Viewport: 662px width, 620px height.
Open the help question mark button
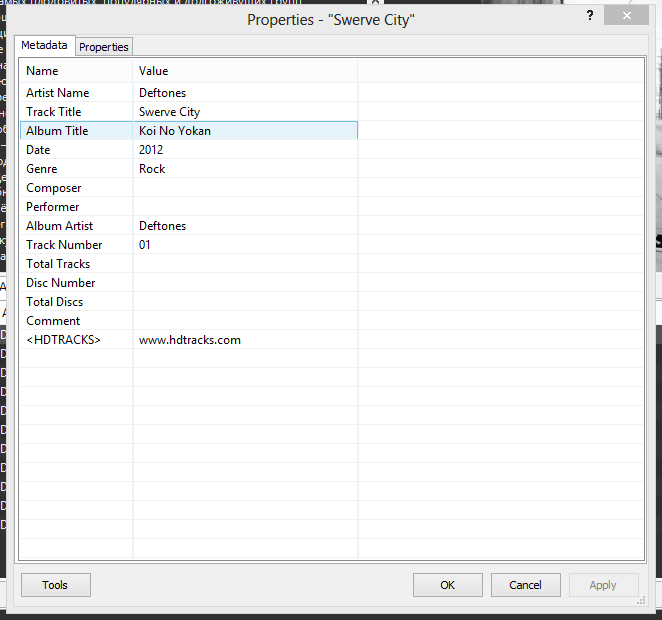coord(590,16)
